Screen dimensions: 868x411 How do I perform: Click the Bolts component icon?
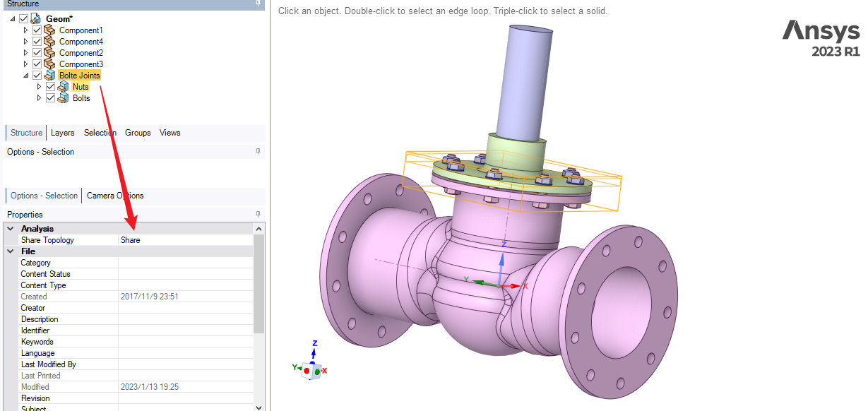point(63,98)
